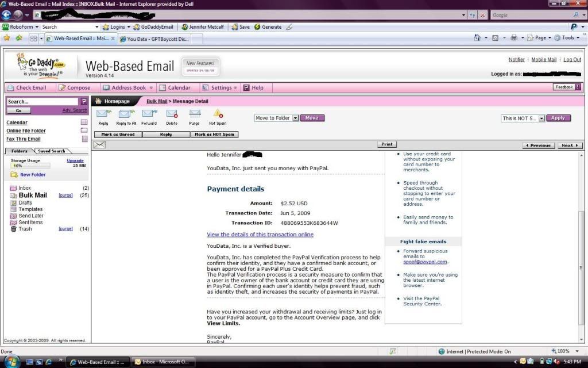Delete this message with the Delete icon

[172, 113]
